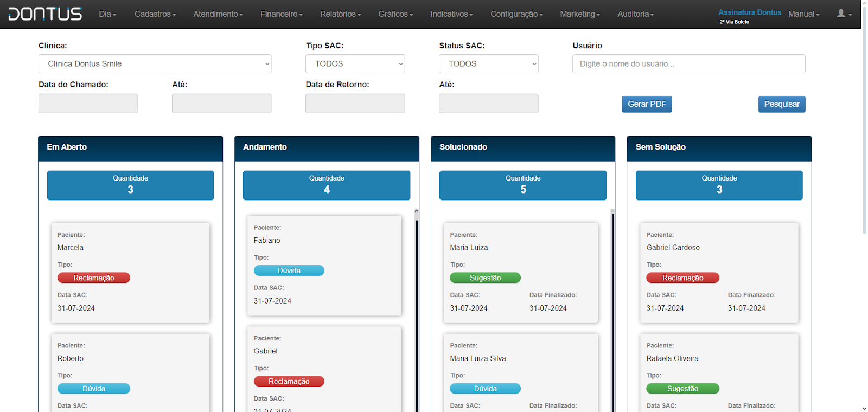Open the user profile icon menu
This screenshot has width=868, height=412.
click(844, 14)
